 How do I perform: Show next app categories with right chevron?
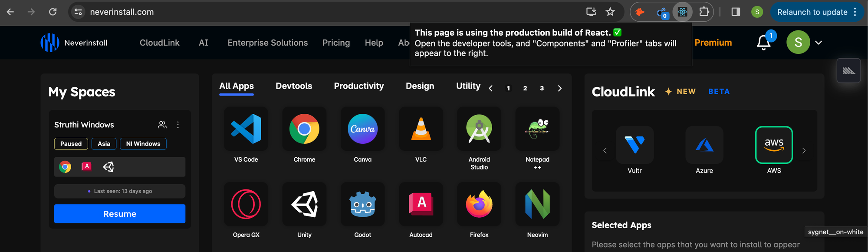(560, 88)
